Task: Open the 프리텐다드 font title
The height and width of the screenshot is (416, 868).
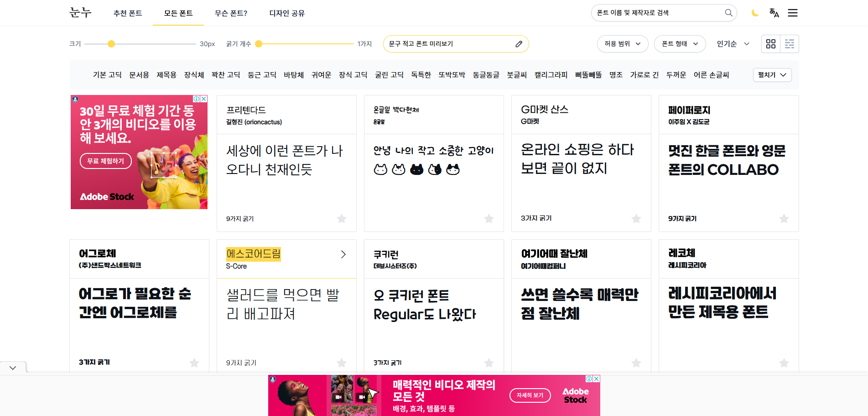Action: pos(246,110)
